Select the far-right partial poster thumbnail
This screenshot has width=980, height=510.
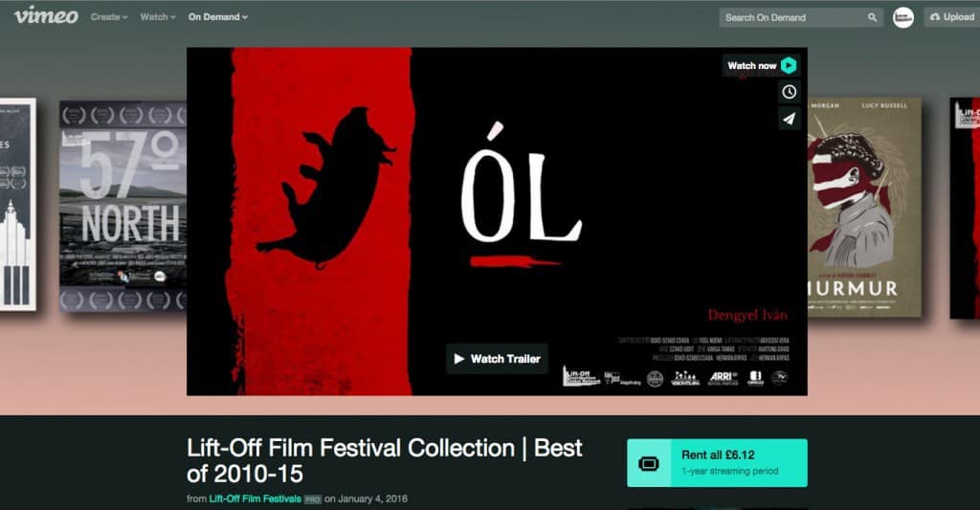[x=965, y=206]
